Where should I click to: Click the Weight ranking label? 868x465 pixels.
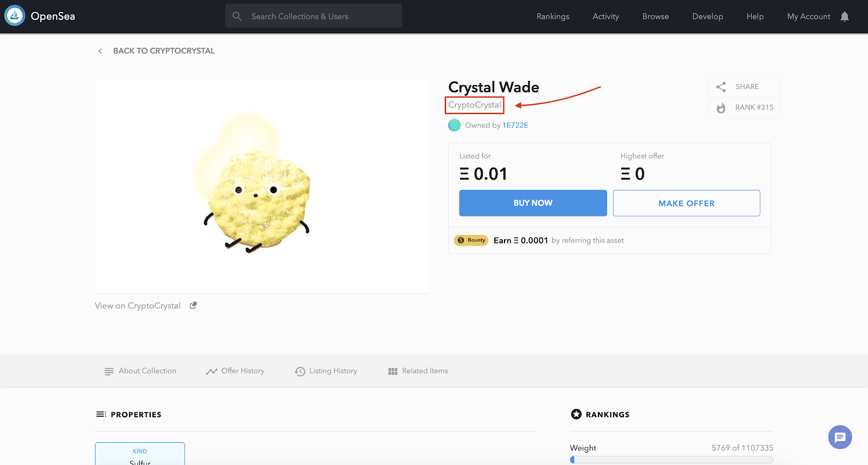click(583, 448)
